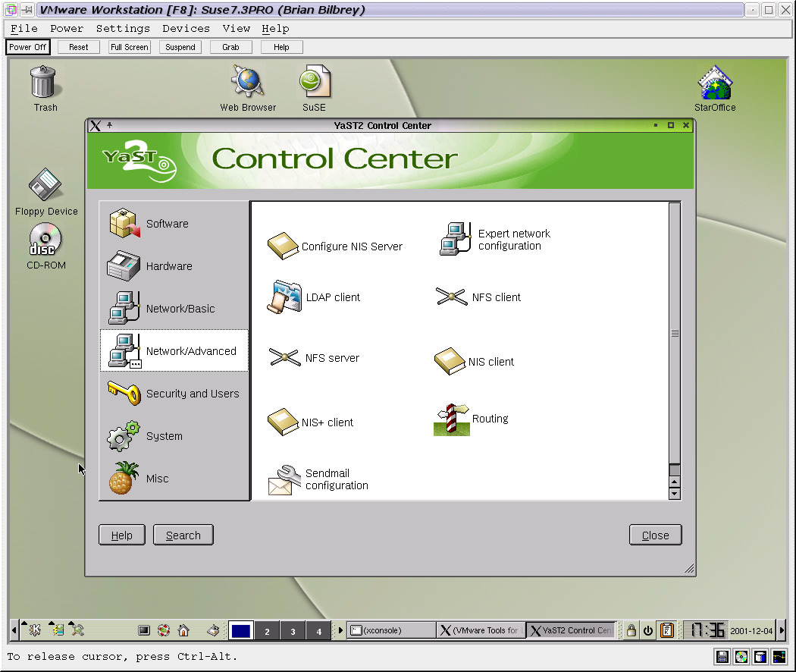The height and width of the screenshot is (672, 796).
Task: Open Sendmail configuration
Action: pyautogui.click(x=318, y=480)
